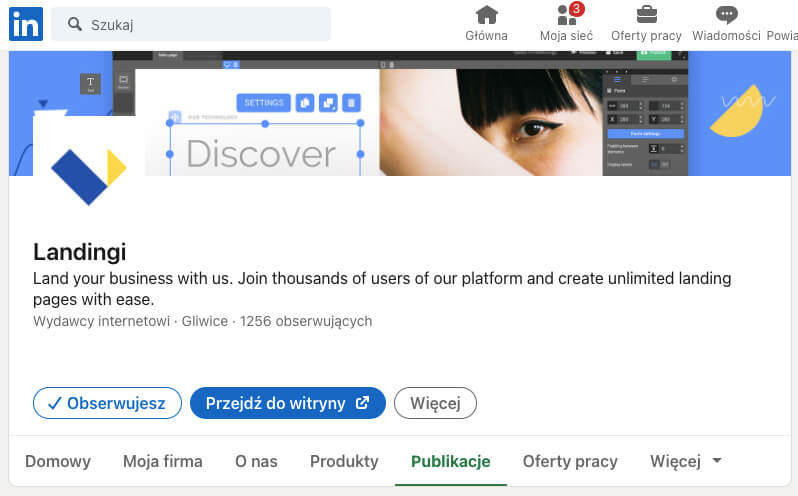
Task: Open the Więcej button next to website
Action: [435, 403]
